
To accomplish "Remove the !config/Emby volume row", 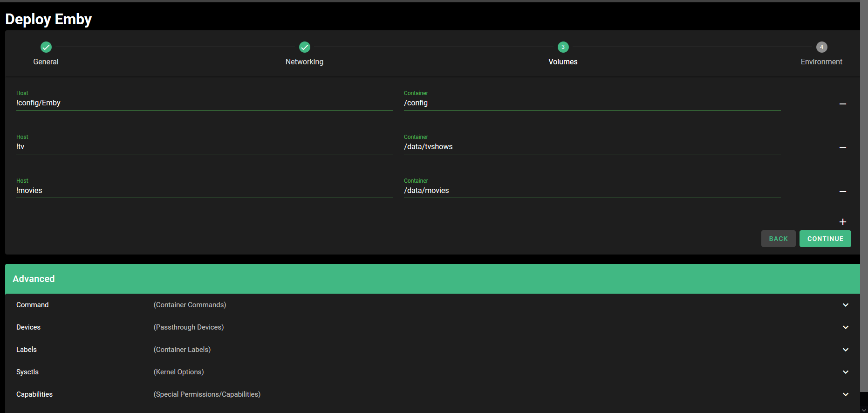I will tap(842, 104).
